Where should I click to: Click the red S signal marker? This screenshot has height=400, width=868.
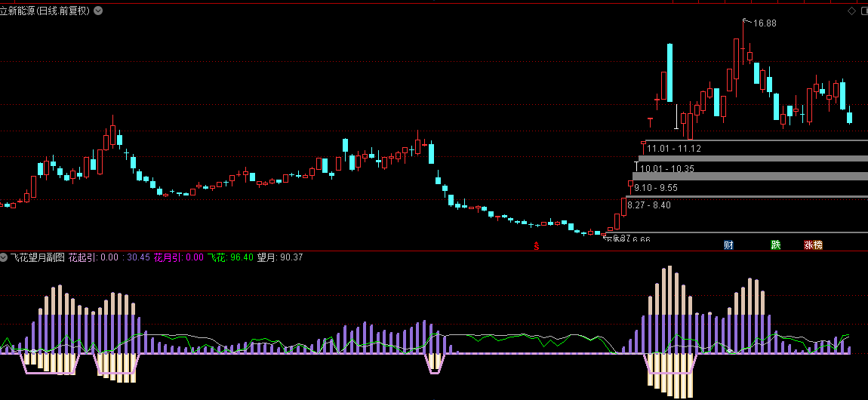(x=536, y=245)
